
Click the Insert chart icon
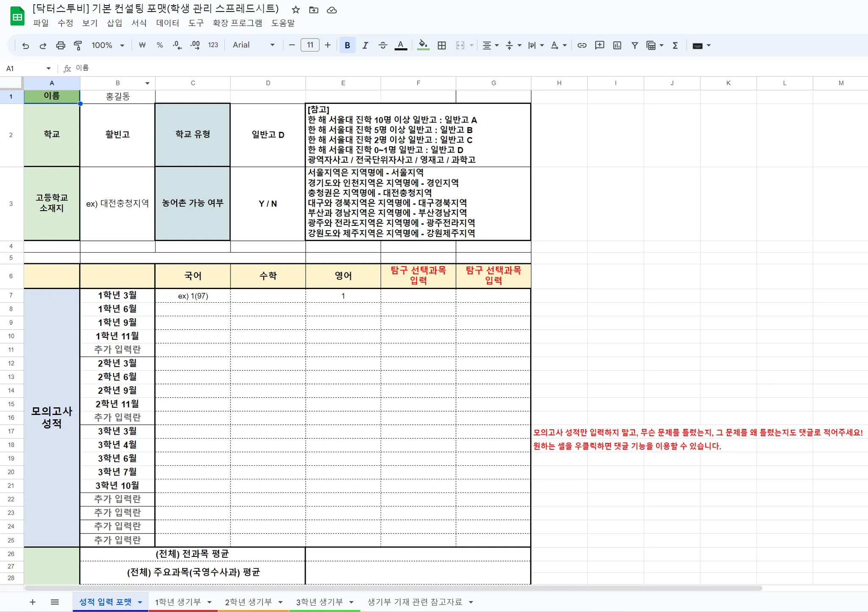click(617, 45)
